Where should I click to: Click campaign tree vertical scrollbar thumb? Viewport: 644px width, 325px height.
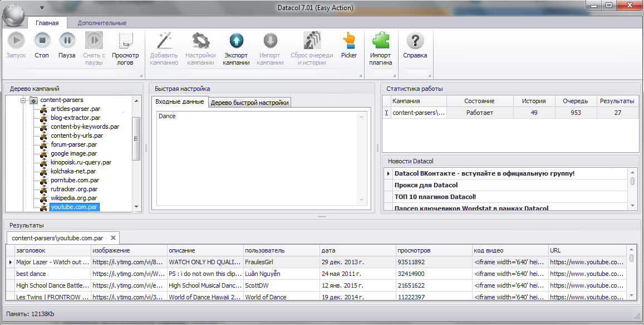coord(136,139)
